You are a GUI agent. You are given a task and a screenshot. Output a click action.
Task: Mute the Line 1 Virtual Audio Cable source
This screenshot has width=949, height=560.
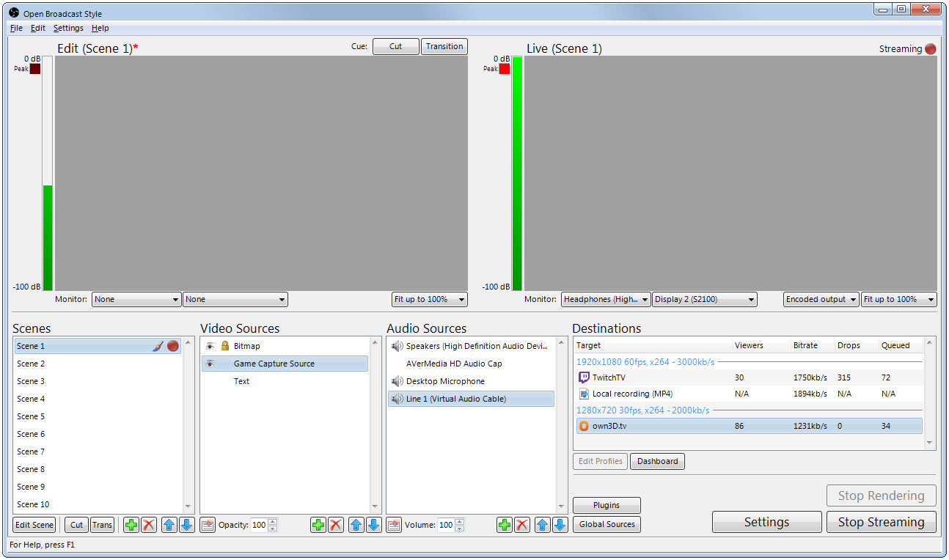pos(397,399)
